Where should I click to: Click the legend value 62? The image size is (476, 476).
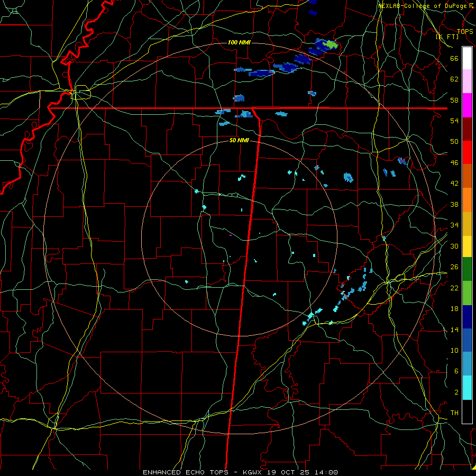tap(454, 79)
